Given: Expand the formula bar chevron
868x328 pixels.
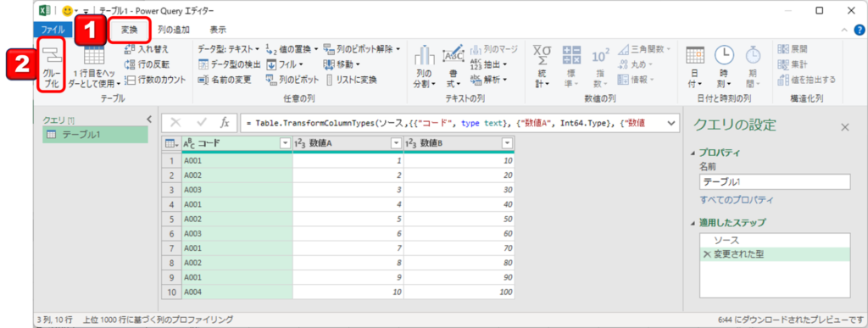Looking at the screenshot, I should [671, 123].
